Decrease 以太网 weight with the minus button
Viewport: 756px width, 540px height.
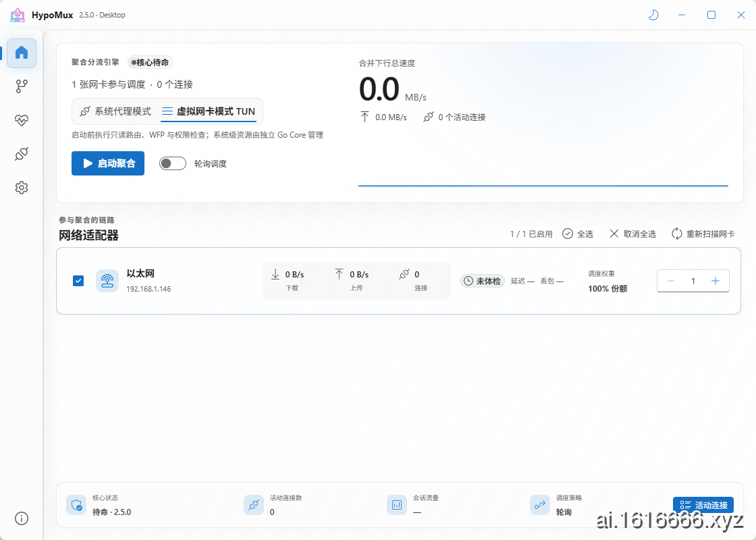[x=671, y=281]
